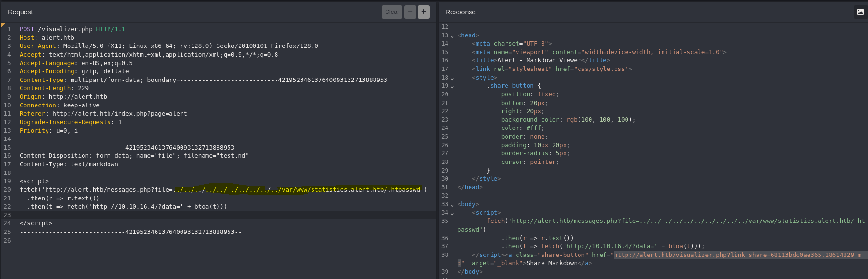Click the Accept-Encoding: gzip, deflate header

coord(74,71)
